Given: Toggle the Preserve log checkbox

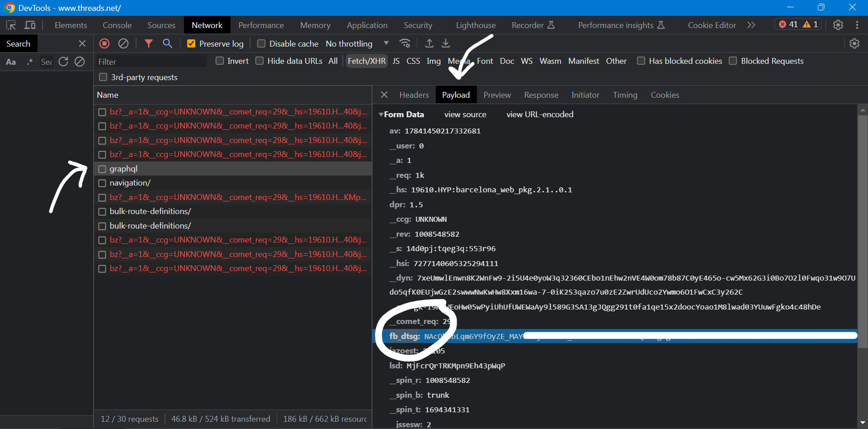Looking at the screenshot, I should point(191,43).
